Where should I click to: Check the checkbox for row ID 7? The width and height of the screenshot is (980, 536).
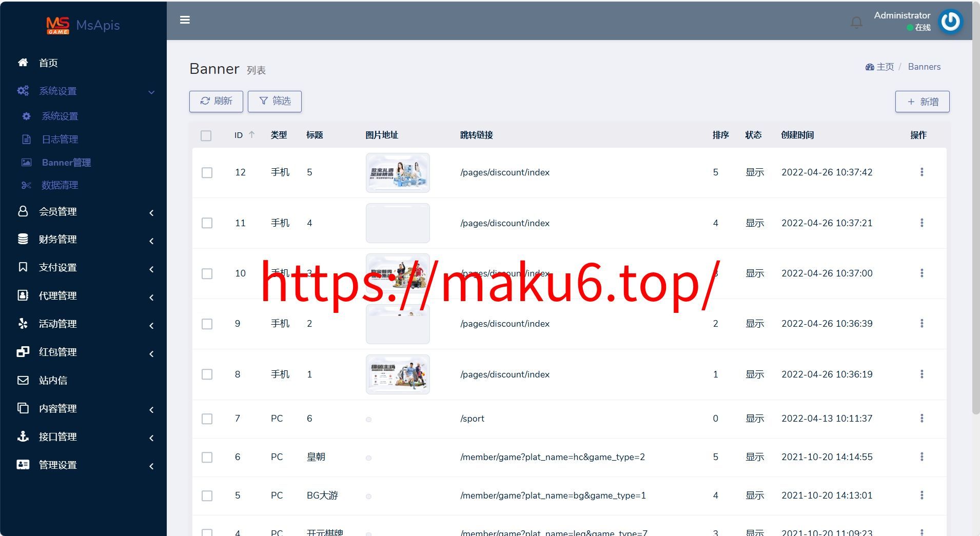tap(207, 419)
